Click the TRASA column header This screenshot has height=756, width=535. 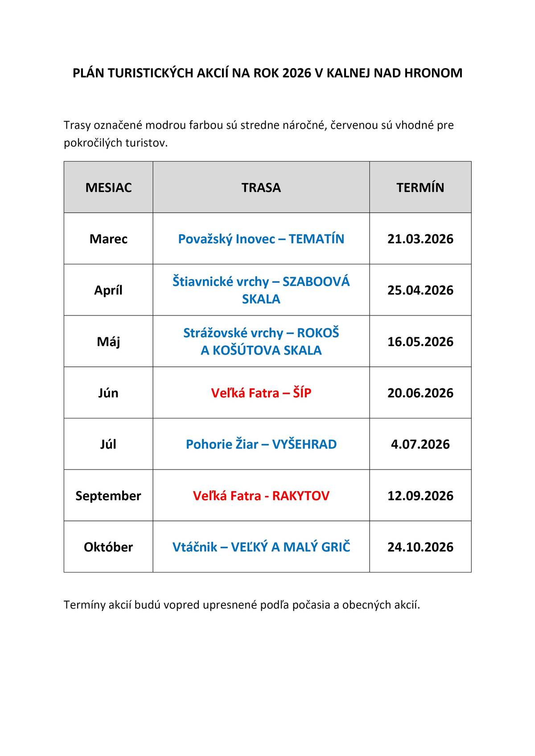pos(261,188)
